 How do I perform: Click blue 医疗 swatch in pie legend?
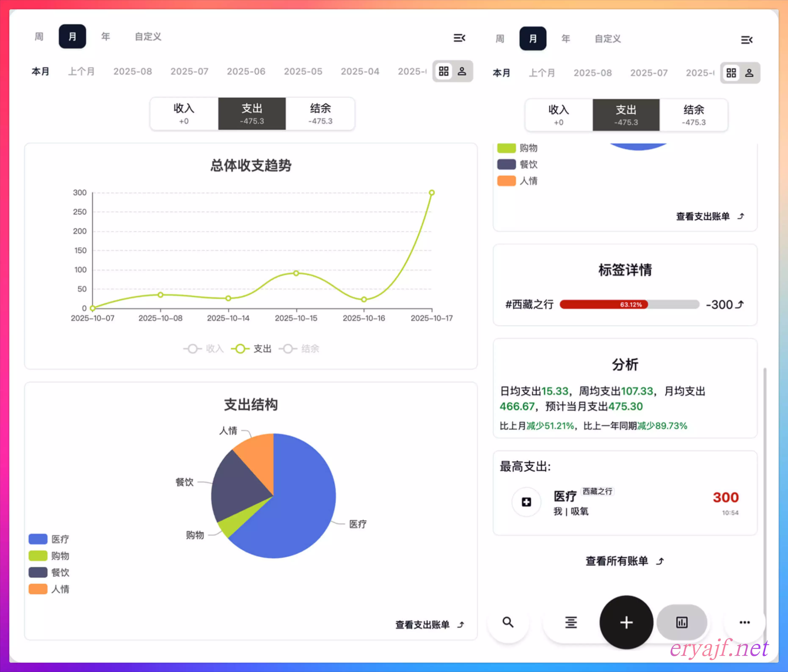tap(38, 539)
